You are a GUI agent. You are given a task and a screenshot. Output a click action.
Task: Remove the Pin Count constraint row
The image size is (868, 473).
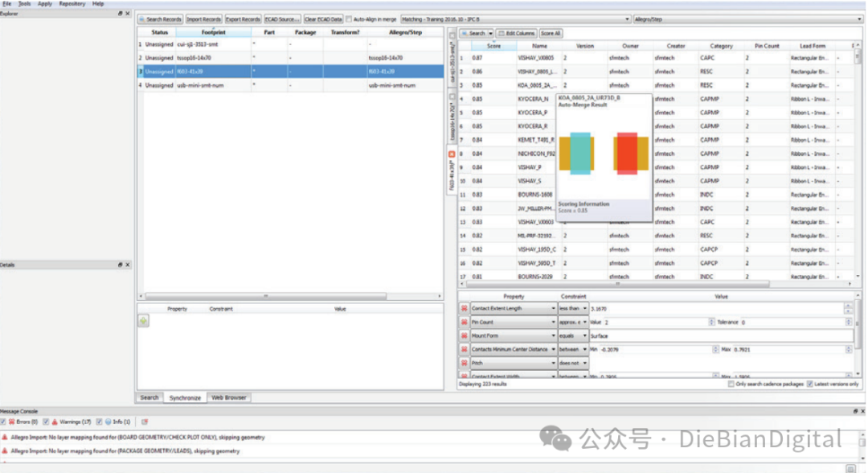[464, 323]
